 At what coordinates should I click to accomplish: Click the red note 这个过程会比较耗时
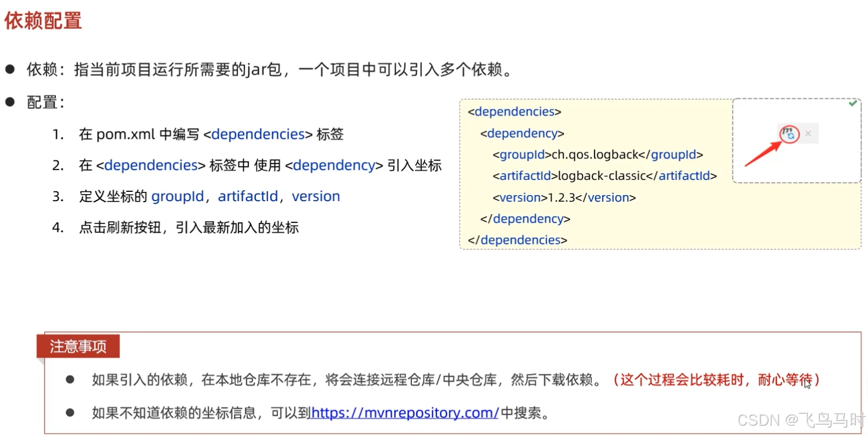click(716, 380)
